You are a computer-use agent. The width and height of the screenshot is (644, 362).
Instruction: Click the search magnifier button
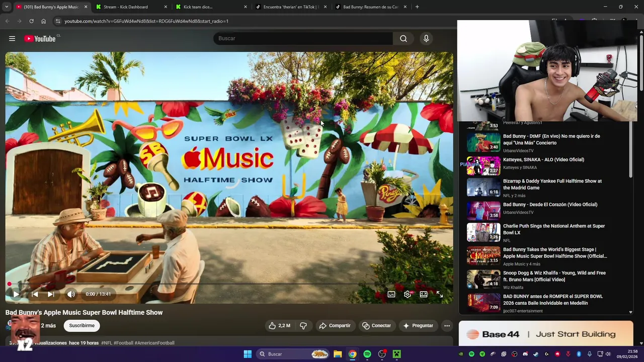pos(404,38)
